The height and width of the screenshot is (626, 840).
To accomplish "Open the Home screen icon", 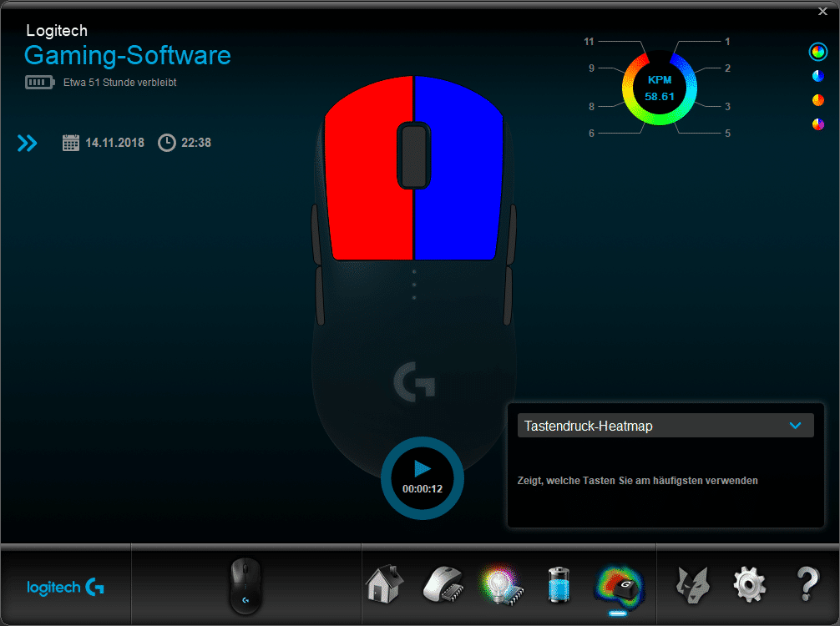I will tap(384, 583).
